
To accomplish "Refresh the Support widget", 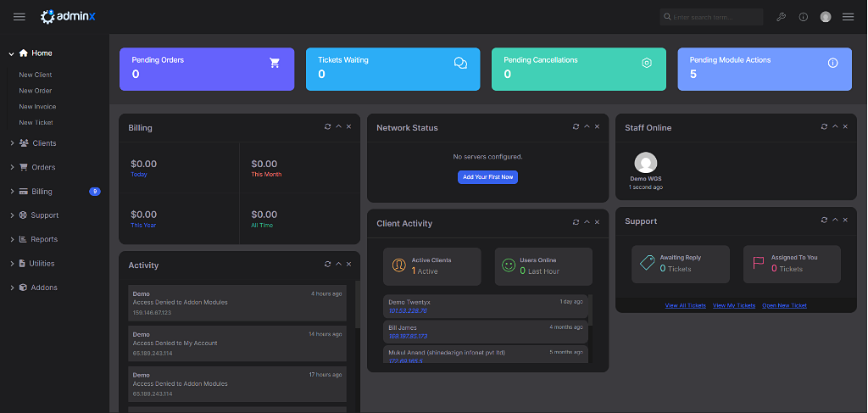I will click(x=824, y=220).
